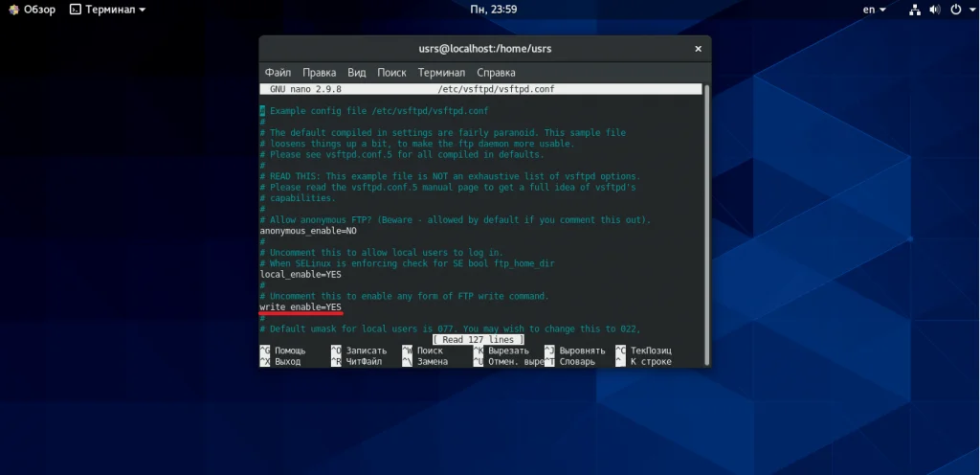This screenshot has width=980, height=475.
Task: Open the Поиск menu
Action: click(391, 73)
